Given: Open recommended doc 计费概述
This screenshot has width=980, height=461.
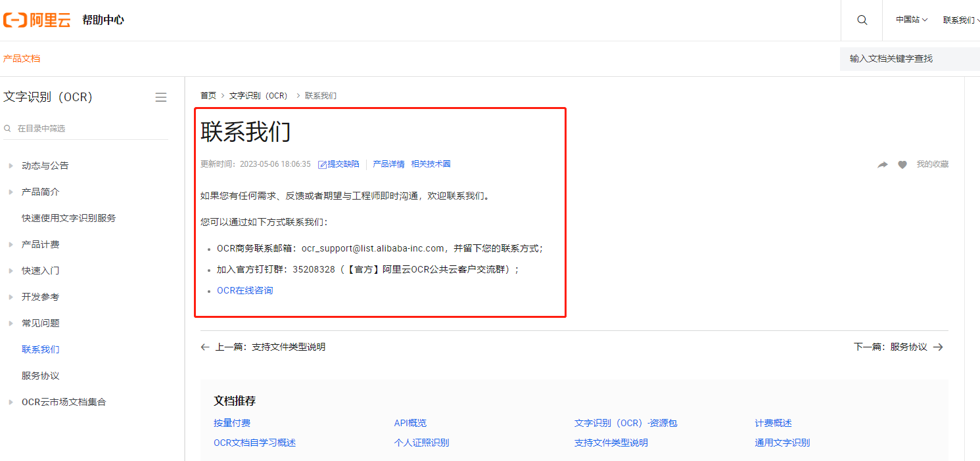Looking at the screenshot, I should (773, 423).
